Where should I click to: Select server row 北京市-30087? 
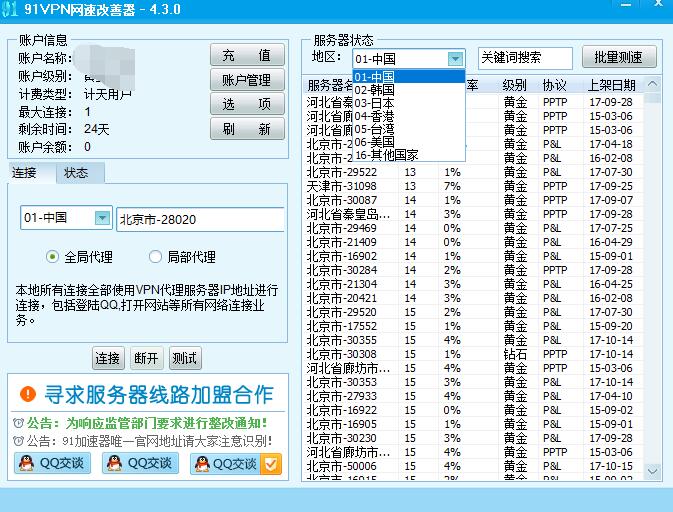(x=474, y=200)
